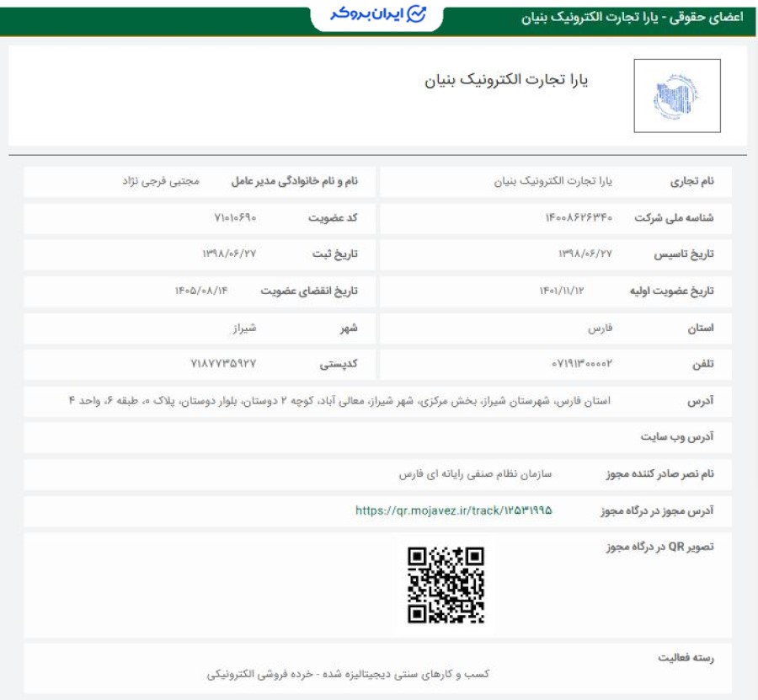Viewport: 758px width, 700px height.
Task: Select the membership code ۷۱۰۱۰۶۹۰
Action: pos(235,218)
